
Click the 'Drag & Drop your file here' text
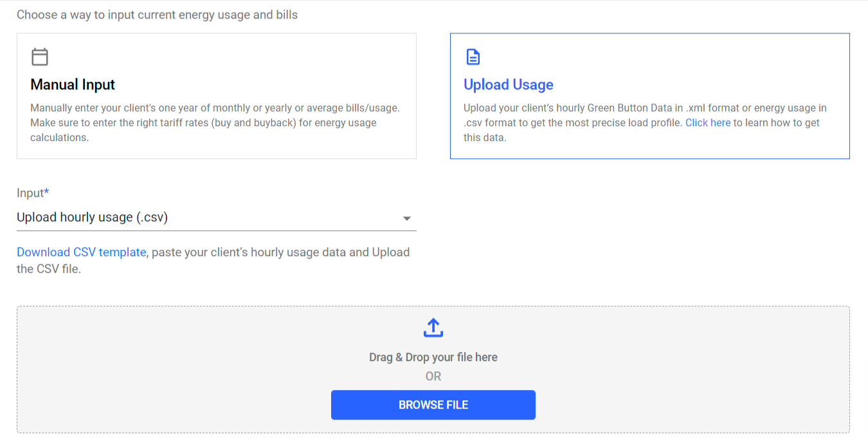point(433,357)
